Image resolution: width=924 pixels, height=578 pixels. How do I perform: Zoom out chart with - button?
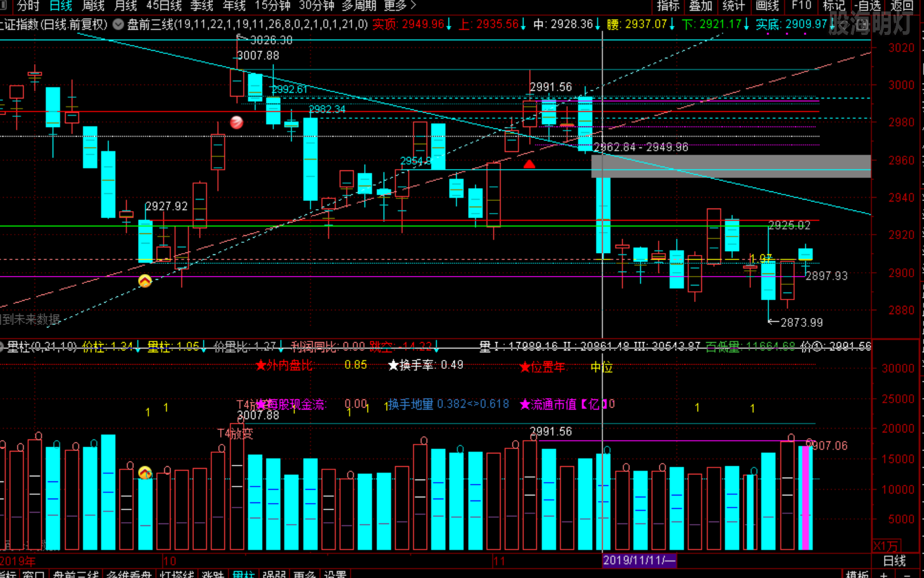coord(907,574)
